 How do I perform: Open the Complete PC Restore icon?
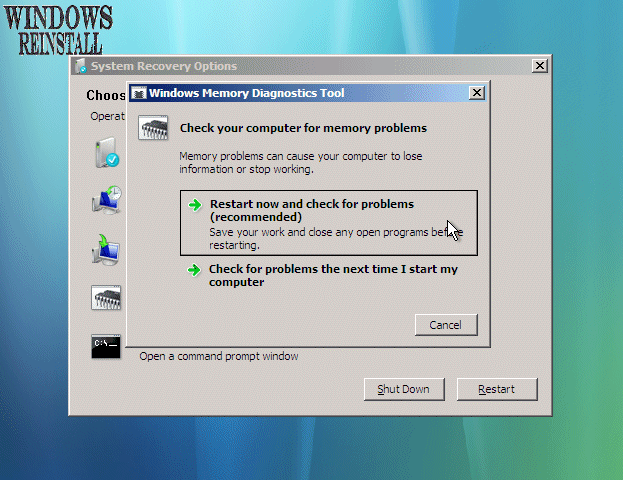coord(106,247)
